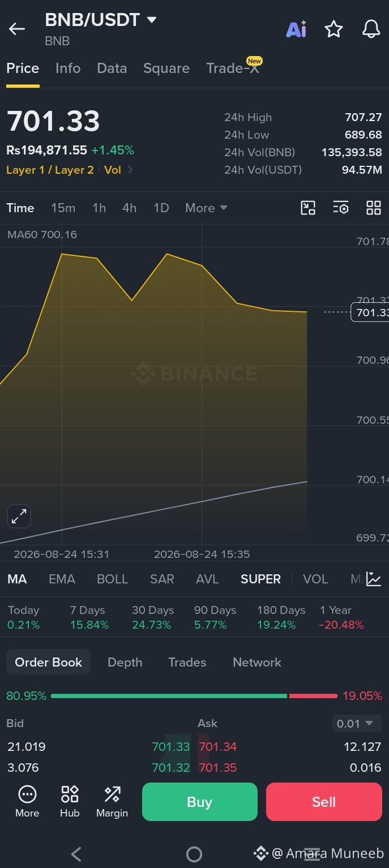389x868 pixels.
Task: Open the 0.01 price precision dropdown
Action: pos(355,723)
